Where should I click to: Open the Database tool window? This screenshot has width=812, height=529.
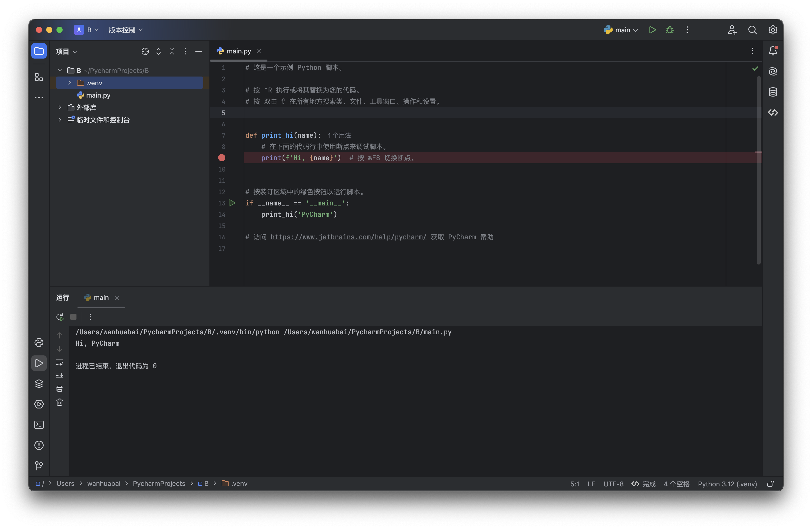pyautogui.click(x=773, y=92)
